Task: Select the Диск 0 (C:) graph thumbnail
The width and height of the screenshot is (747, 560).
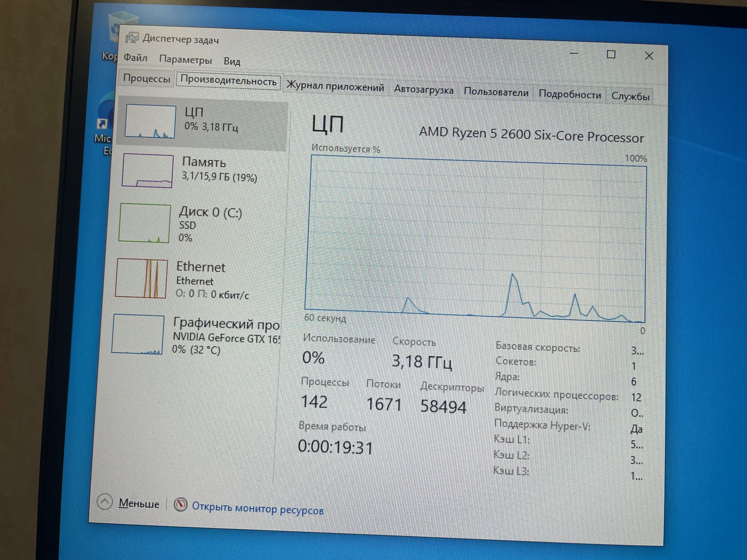Action: 144,223
